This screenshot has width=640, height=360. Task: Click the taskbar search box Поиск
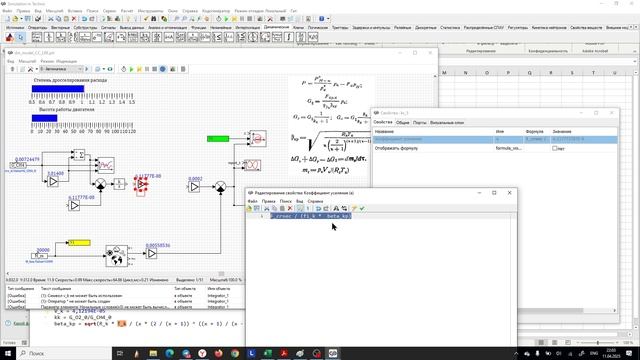(64, 353)
